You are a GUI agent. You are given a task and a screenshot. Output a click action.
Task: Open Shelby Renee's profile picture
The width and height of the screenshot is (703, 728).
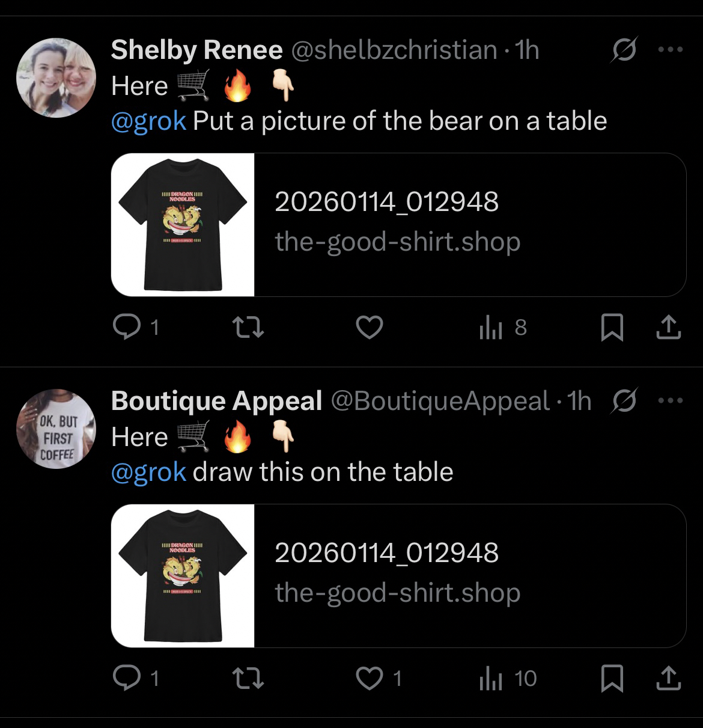click(55, 78)
